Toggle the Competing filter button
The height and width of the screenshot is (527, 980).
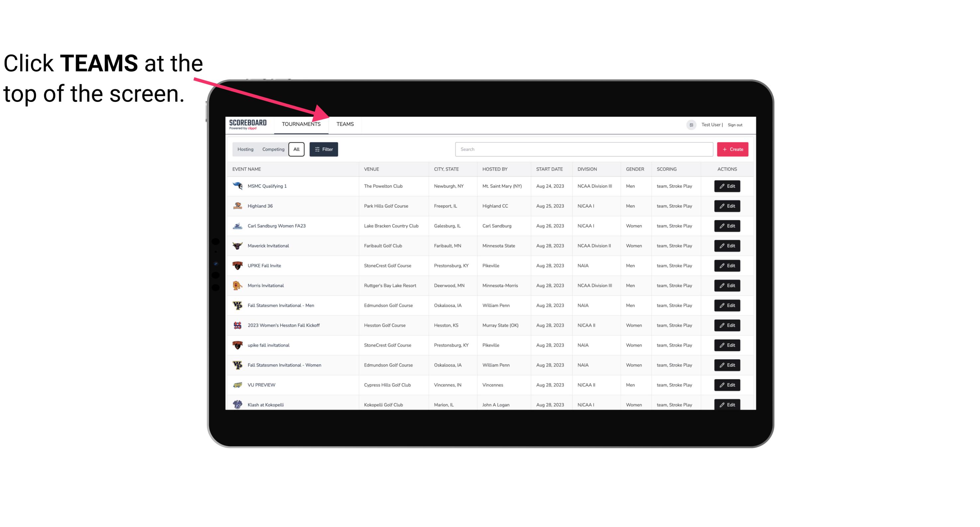click(272, 149)
